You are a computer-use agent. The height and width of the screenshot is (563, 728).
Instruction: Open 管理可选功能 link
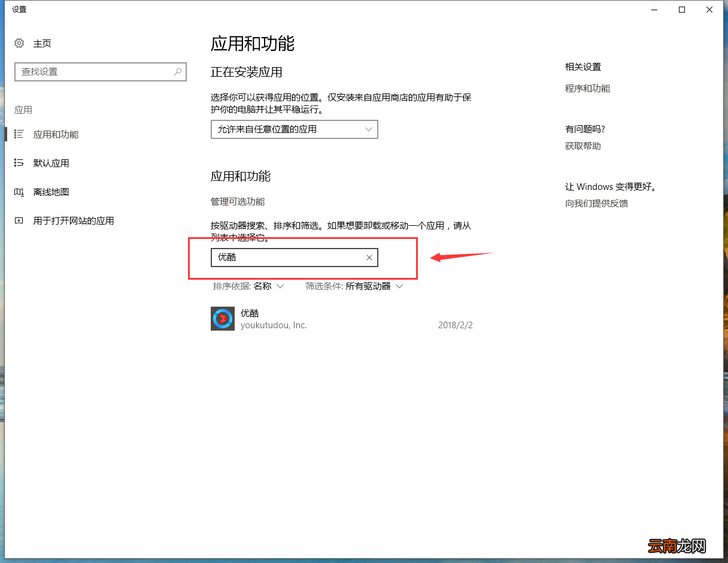(238, 201)
